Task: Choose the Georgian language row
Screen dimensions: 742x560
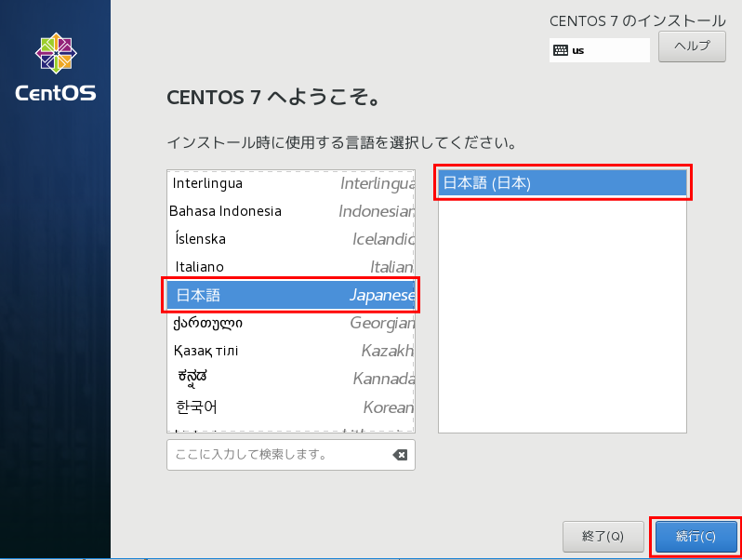Action: (x=291, y=323)
